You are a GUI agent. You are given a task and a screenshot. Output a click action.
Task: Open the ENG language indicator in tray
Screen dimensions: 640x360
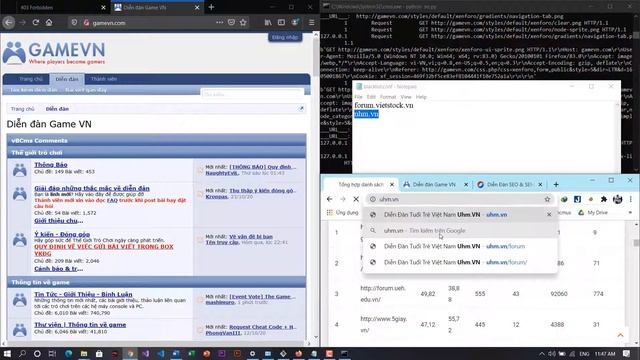point(584,353)
